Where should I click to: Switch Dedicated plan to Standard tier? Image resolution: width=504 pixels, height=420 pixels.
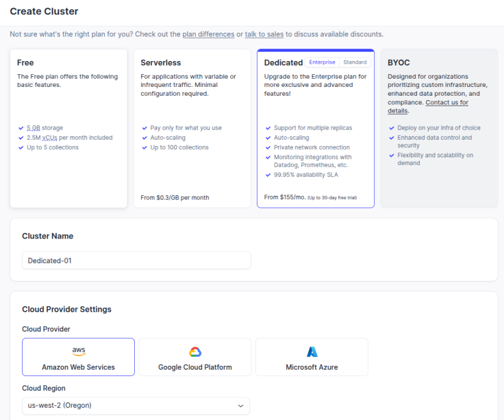pyautogui.click(x=355, y=62)
